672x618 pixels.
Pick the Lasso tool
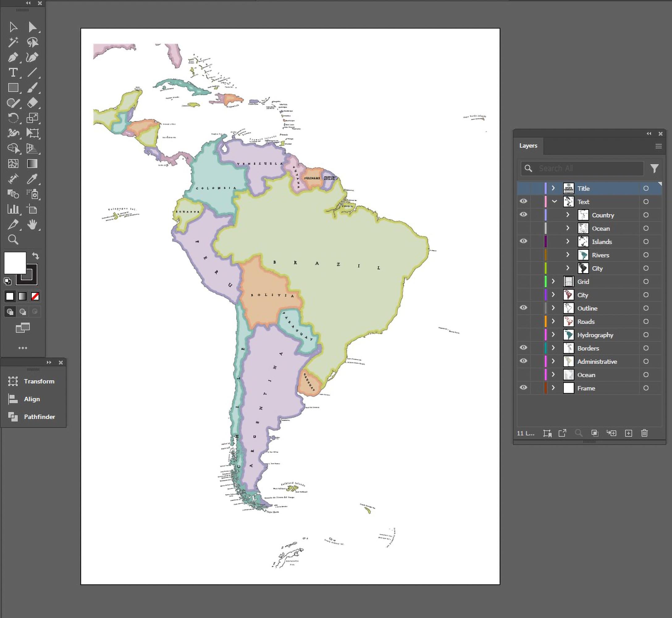coord(32,42)
